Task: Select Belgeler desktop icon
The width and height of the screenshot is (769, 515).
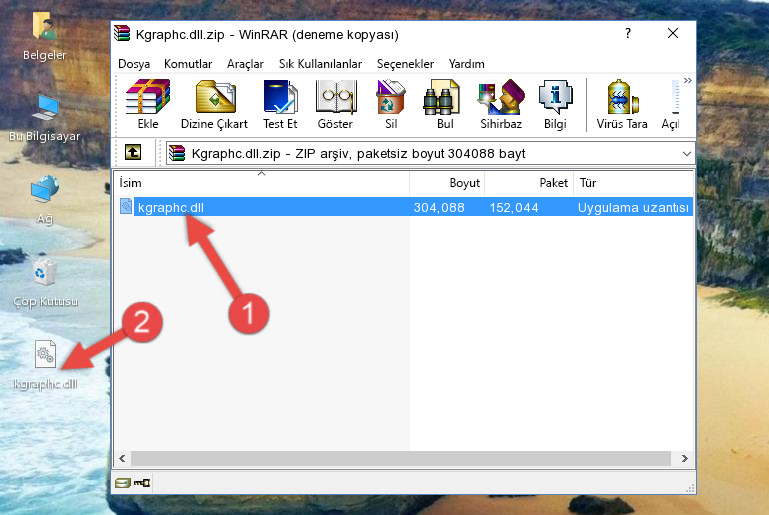Action: (44, 36)
